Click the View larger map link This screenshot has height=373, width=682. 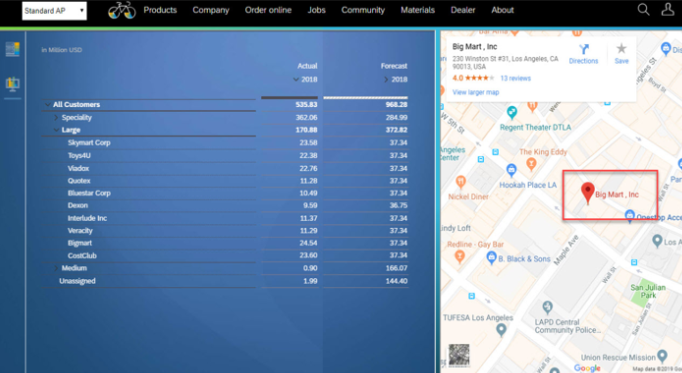pos(475,92)
